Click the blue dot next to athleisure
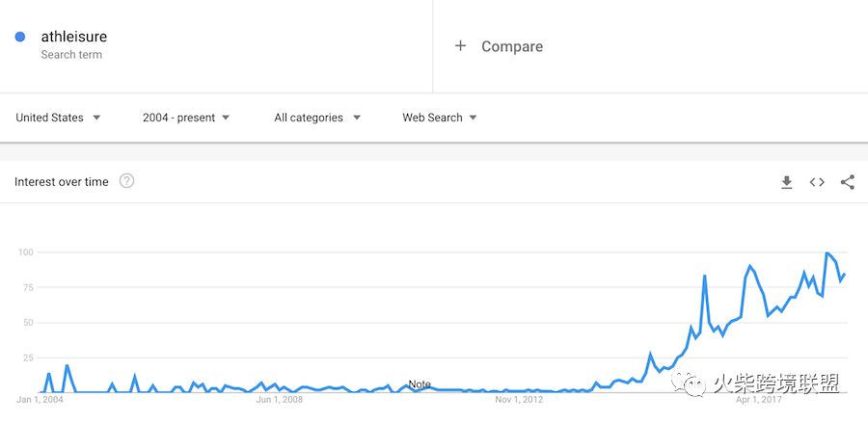 tap(20, 37)
